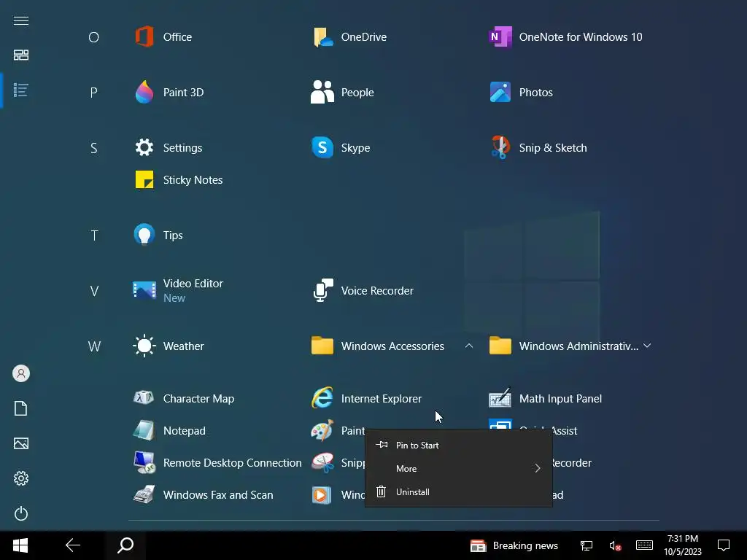
Task: Open Sticky Notes
Action: point(179,180)
